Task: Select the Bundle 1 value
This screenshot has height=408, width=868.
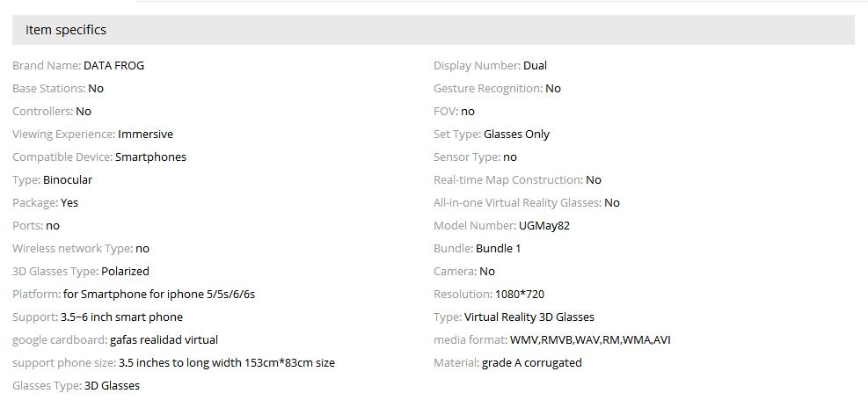Action: 499,248
